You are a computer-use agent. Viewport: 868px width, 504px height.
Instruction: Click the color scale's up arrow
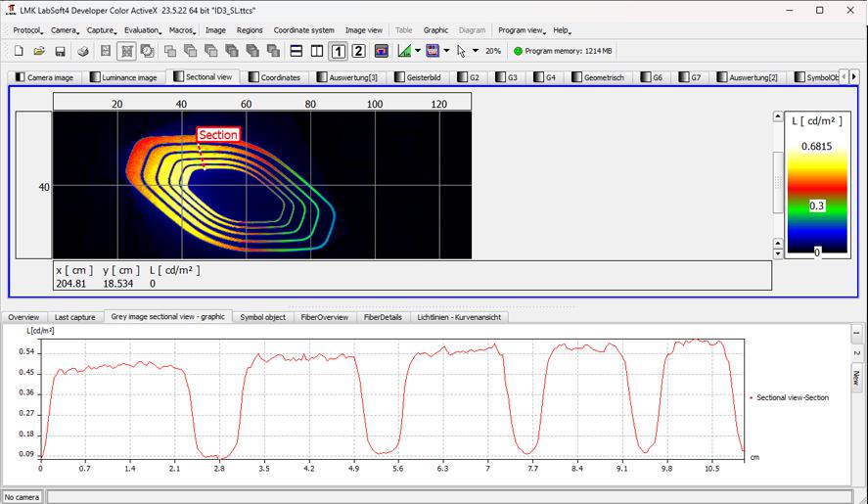click(x=778, y=116)
